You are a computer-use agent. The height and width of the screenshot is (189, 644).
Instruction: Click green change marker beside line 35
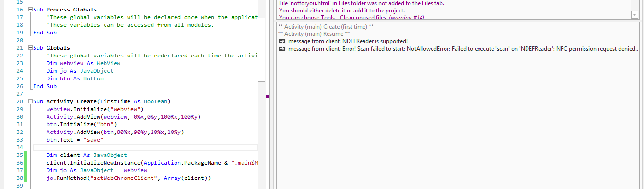pos(27,155)
